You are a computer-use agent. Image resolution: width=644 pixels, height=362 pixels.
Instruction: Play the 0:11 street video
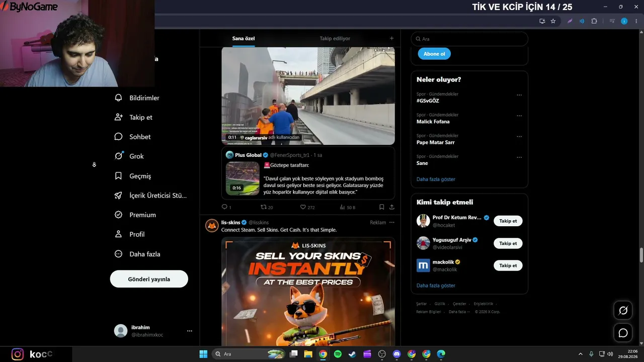[308, 96]
